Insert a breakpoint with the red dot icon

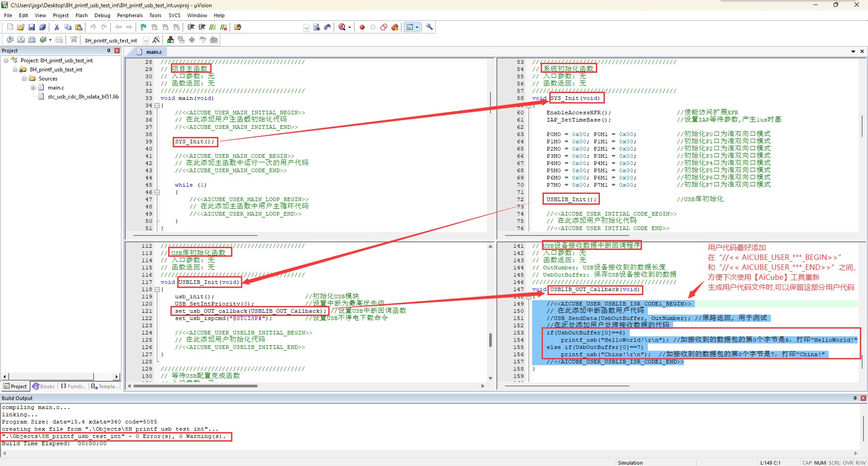(x=362, y=27)
